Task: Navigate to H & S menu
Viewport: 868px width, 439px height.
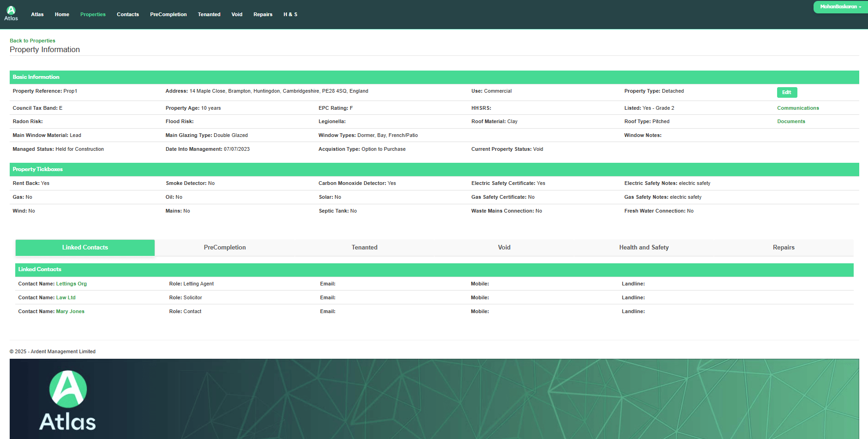Action: [290, 15]
